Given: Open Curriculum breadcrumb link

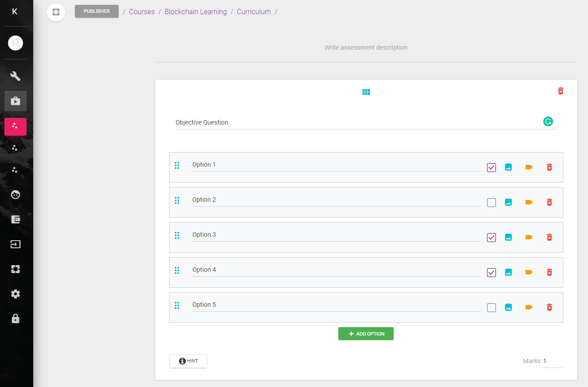Looking at the screenshot, I should pos(254,12).
